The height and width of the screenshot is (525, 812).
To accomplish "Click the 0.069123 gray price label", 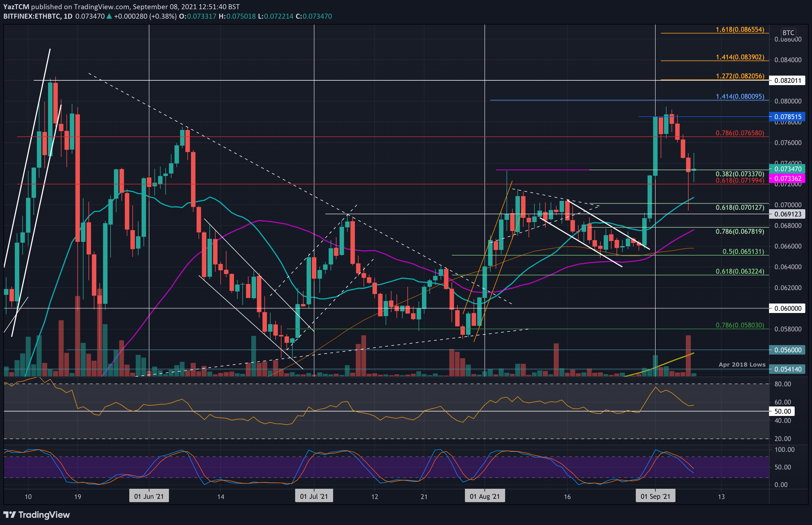I will click(787, 214).
